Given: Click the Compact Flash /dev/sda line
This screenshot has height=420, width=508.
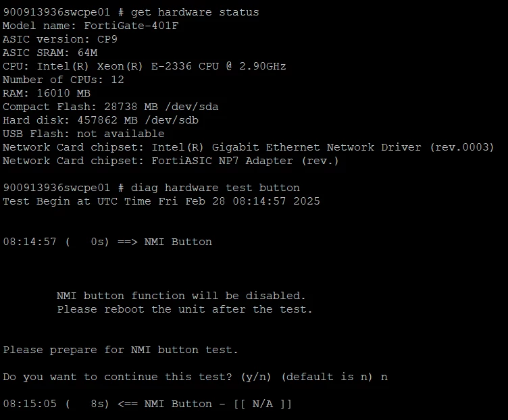Looking at the screenshot, I should tap(111, 107).
